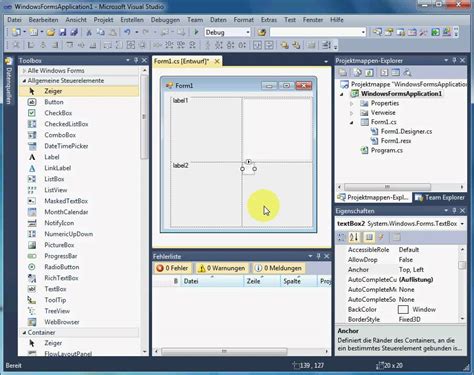474x375 pixels.
Task: Toggle the 0 Fehler errors filter
Action: (x=172, y=268)
